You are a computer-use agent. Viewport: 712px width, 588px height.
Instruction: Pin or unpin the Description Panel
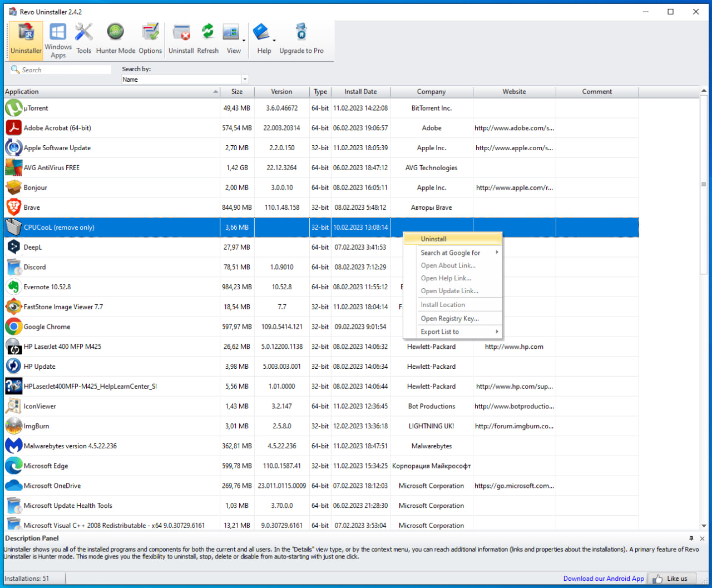click(691, 538)
